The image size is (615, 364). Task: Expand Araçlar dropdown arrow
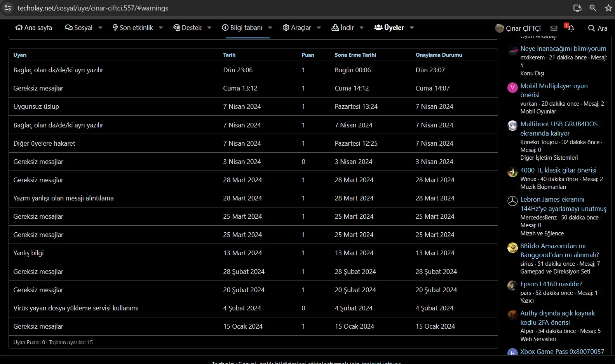pos(319,28)
